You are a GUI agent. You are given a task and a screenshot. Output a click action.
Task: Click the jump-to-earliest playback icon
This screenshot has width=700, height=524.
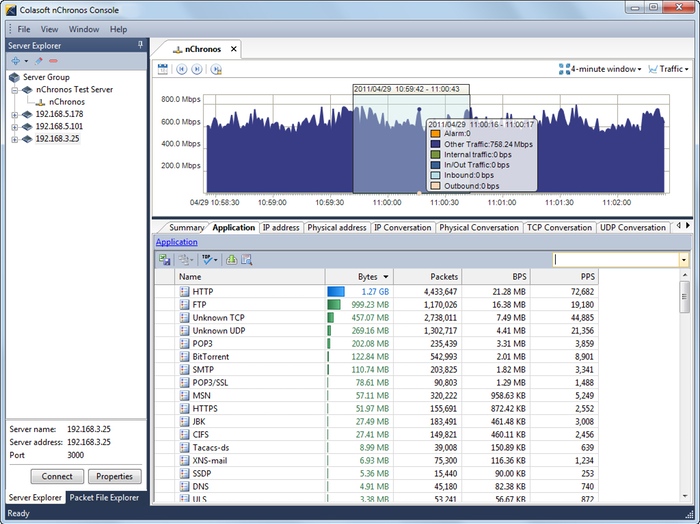[181, 69]
